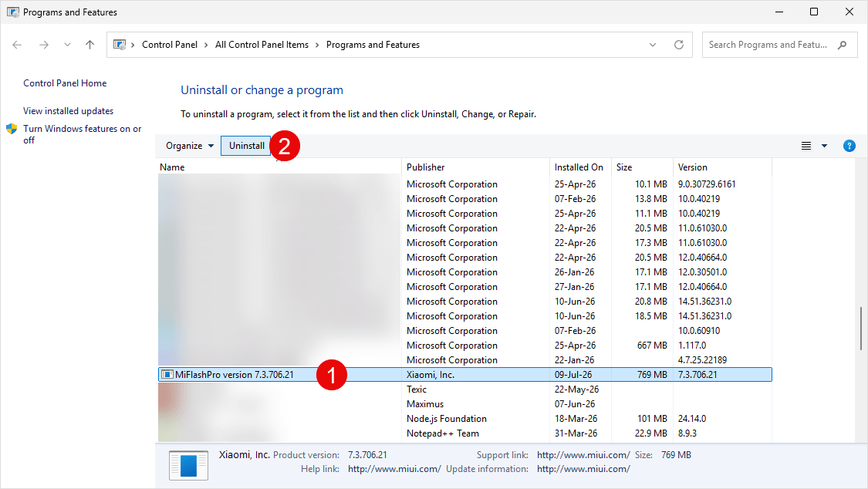Click the Support link URL in details pane
The height and width of the screenshot is (489, 868).
tap(583, 455)
